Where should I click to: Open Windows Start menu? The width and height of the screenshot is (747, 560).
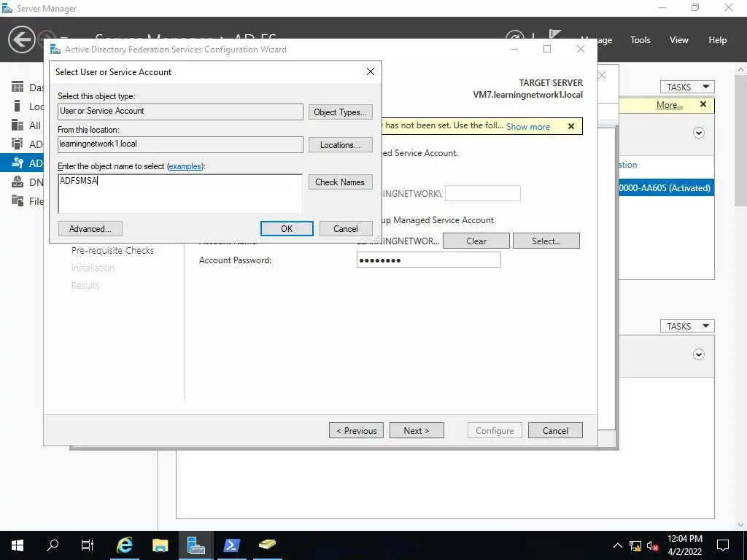tap(18, 545)
